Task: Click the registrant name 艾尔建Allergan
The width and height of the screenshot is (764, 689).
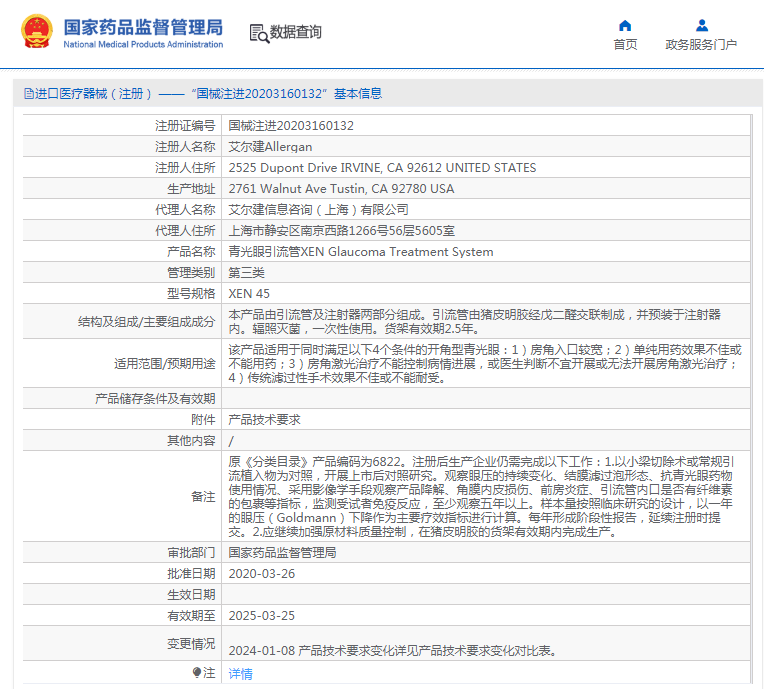Action: pos(270,147)
